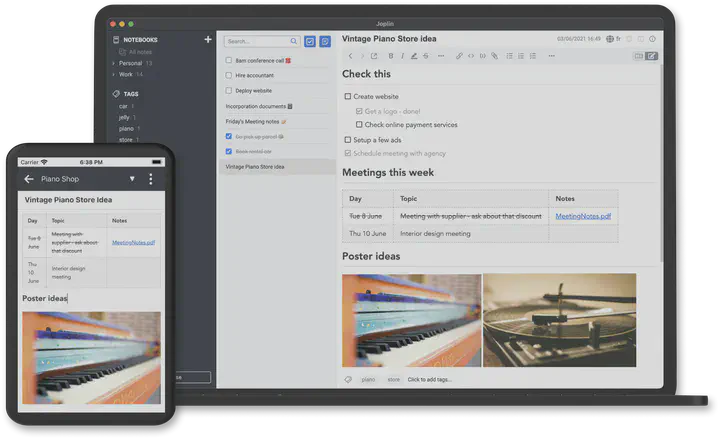
Task: Open the three-dot menu on the phone
Action: tap(151, 179)
